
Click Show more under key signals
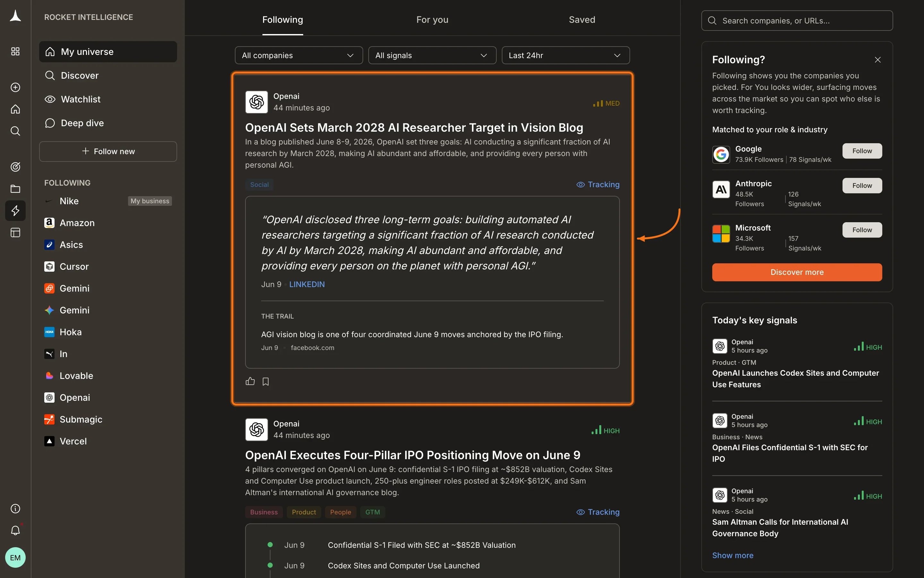coord(733,555)
